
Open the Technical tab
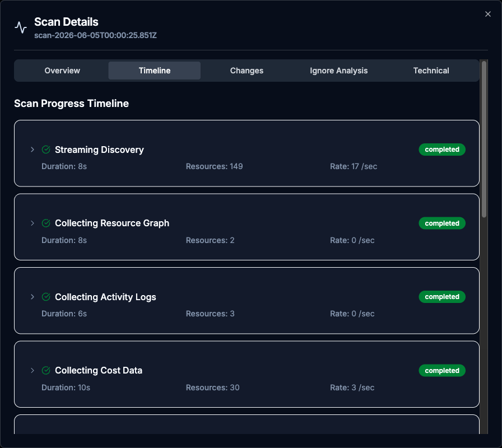point(431,71)
